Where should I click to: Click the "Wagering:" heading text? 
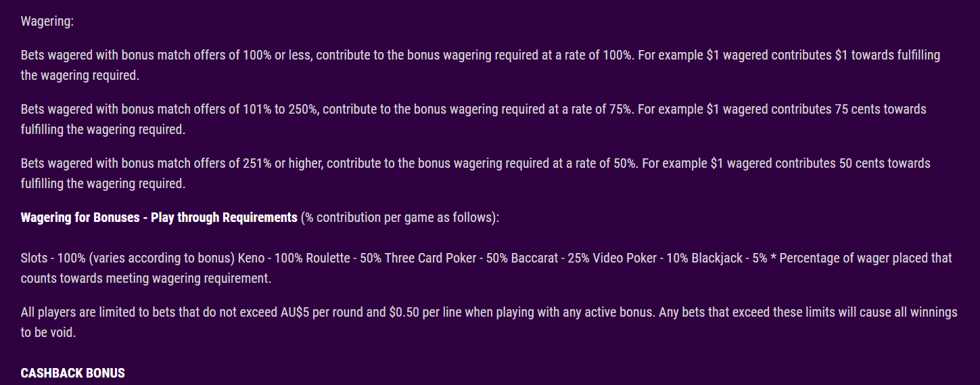pos(47,22)
